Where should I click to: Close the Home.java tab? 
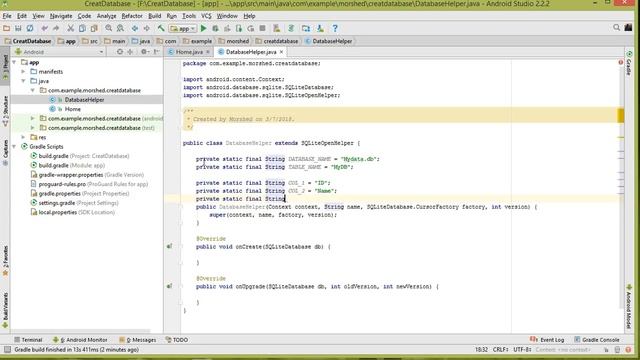pos(208,52)
